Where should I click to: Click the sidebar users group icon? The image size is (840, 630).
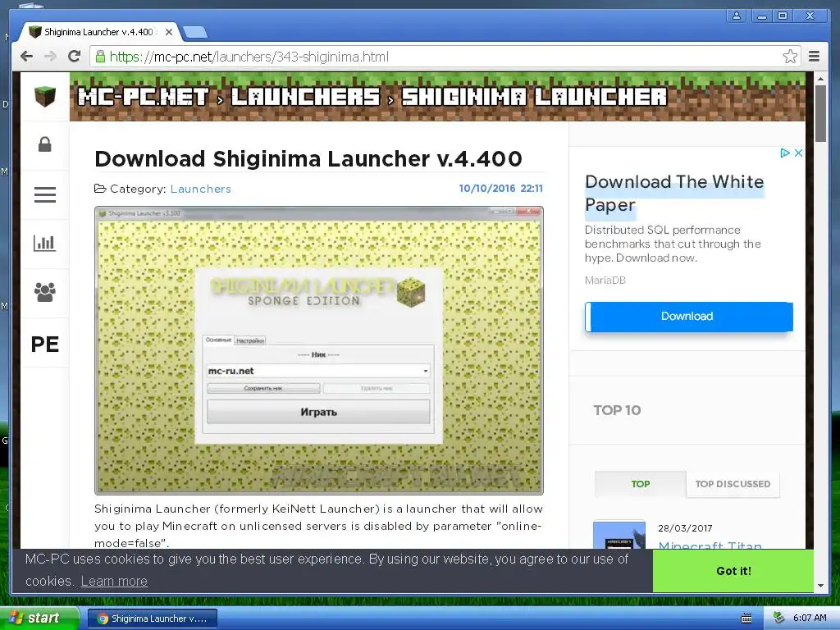pos(45,292)
